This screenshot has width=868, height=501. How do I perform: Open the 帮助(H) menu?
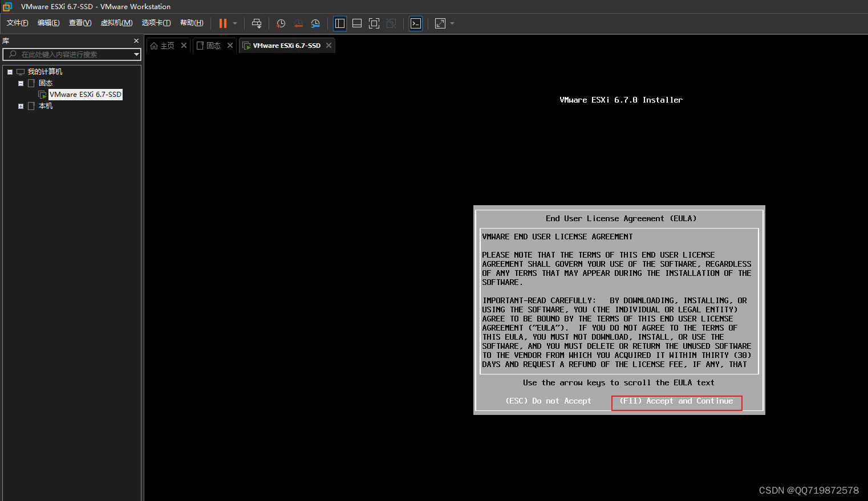[x=192, y=23]
